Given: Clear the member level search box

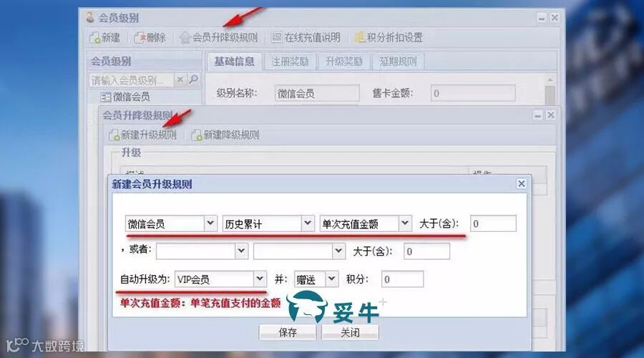Looking at the screenshot, I should click(180, 79).
